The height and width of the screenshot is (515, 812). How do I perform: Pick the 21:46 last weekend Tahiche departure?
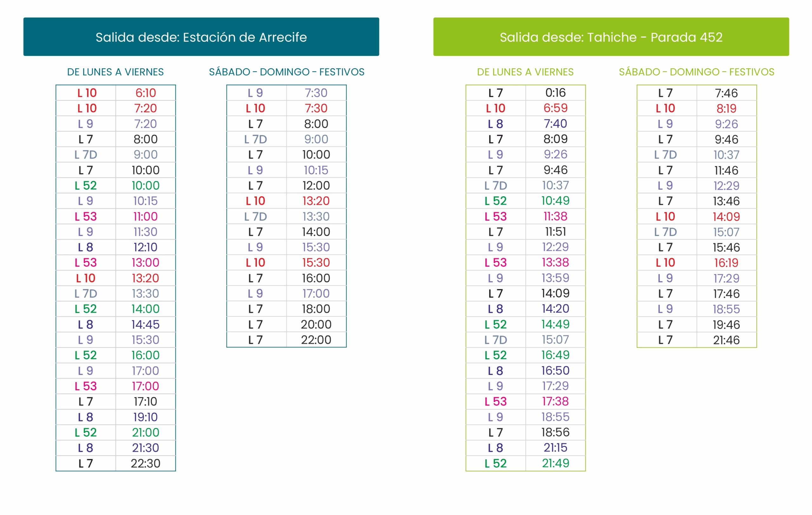(x=726, y=340)
